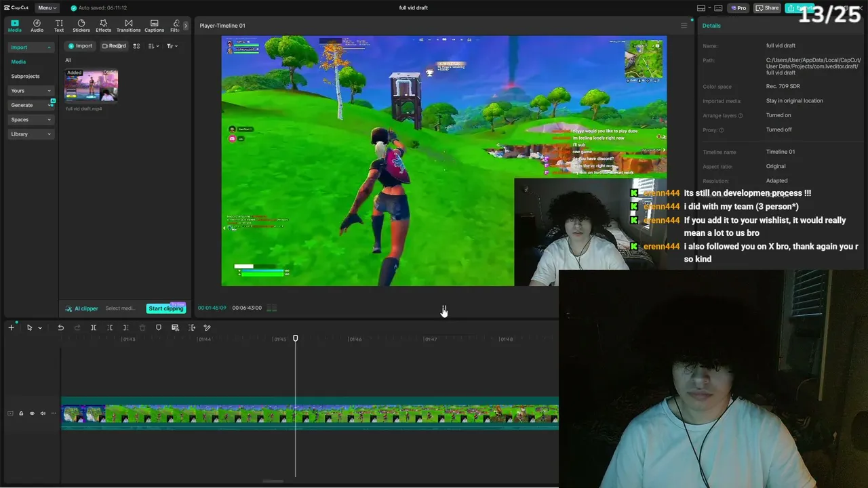Expand the Library section

31,134
